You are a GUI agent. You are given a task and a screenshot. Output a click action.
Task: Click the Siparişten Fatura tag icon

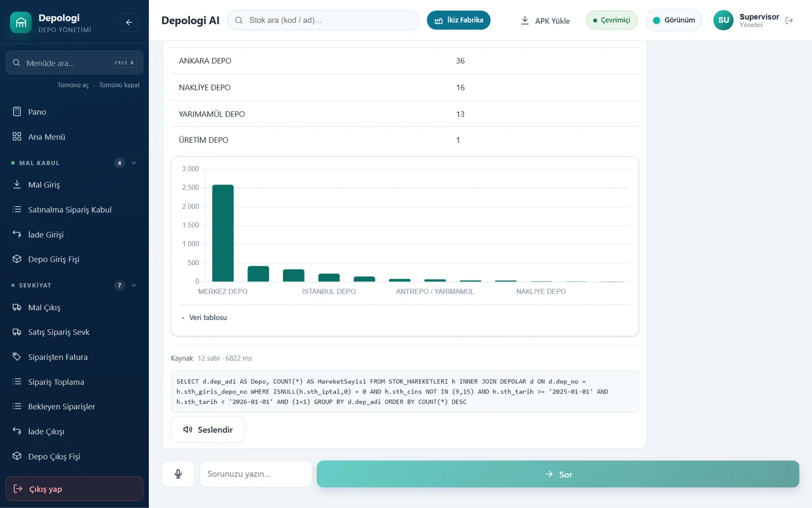pyautogui.click(x=17, y=357)
